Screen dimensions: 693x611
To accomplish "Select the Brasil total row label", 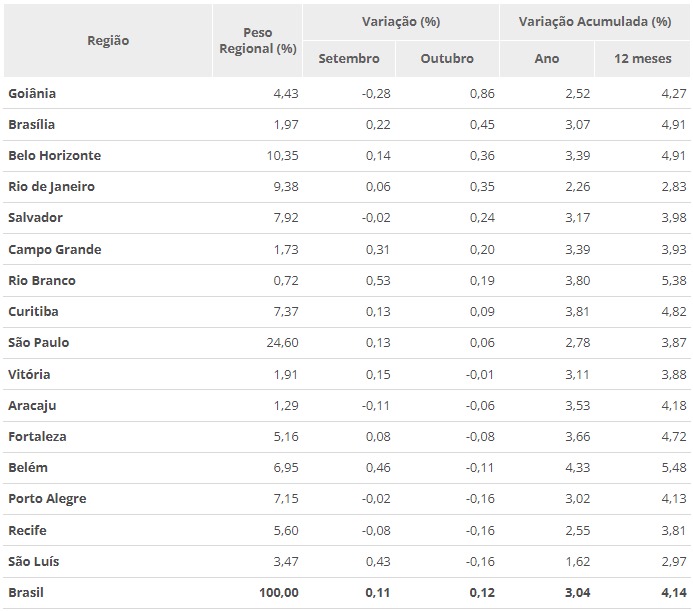I will [x=26, y=592].
